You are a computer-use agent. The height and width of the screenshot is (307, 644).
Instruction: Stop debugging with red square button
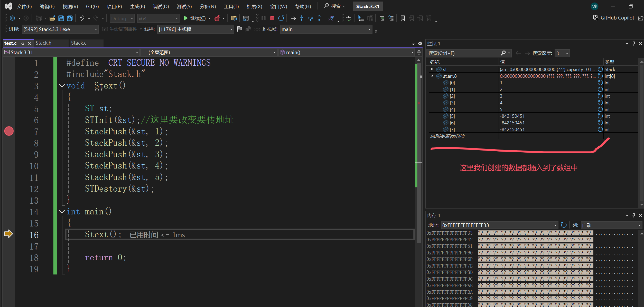(272, 18)
